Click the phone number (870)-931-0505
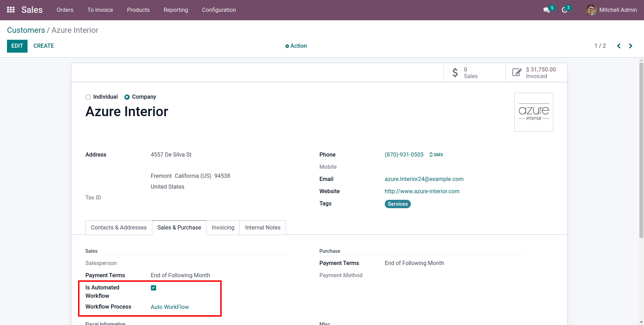The image size is (644, 325). [x=404, y=154]
